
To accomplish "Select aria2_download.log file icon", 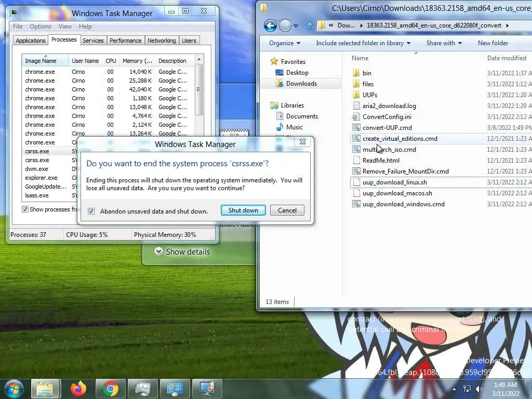I will pos(356,106).
